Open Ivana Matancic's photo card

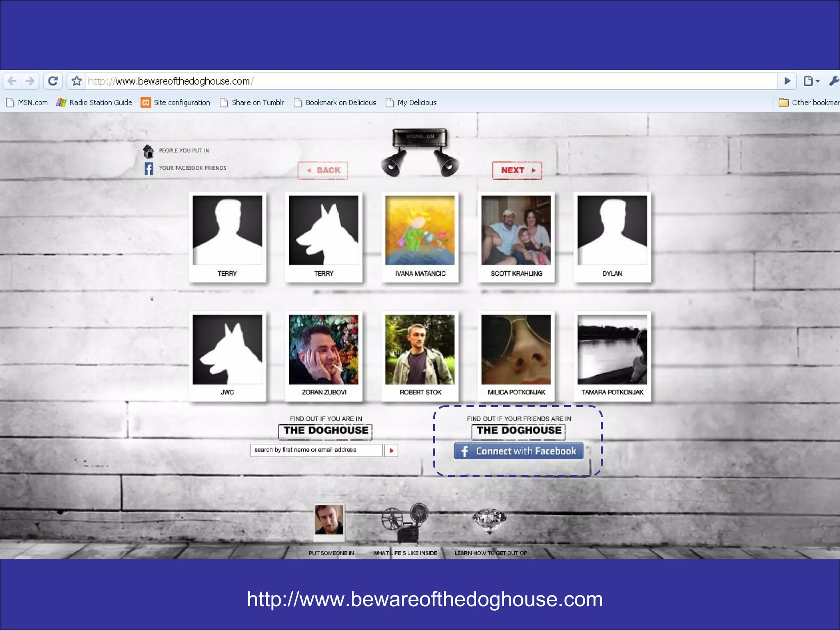420,237
